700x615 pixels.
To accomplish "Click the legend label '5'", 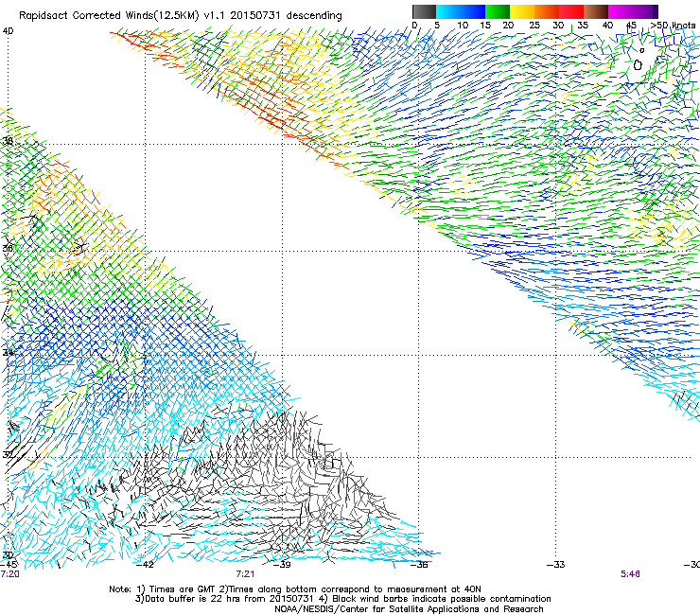I will 437,26.
